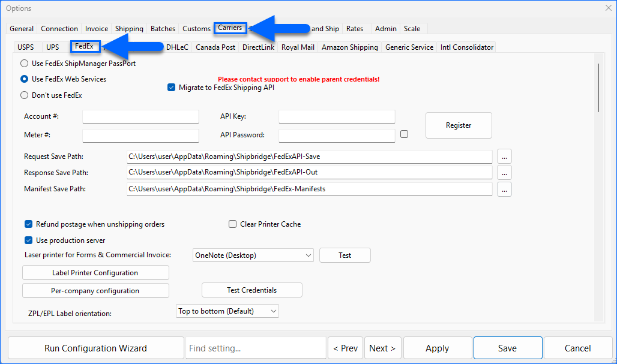Switch to the Admin tab
This screenshot has width=617, height=364.
tap(385, 29)
